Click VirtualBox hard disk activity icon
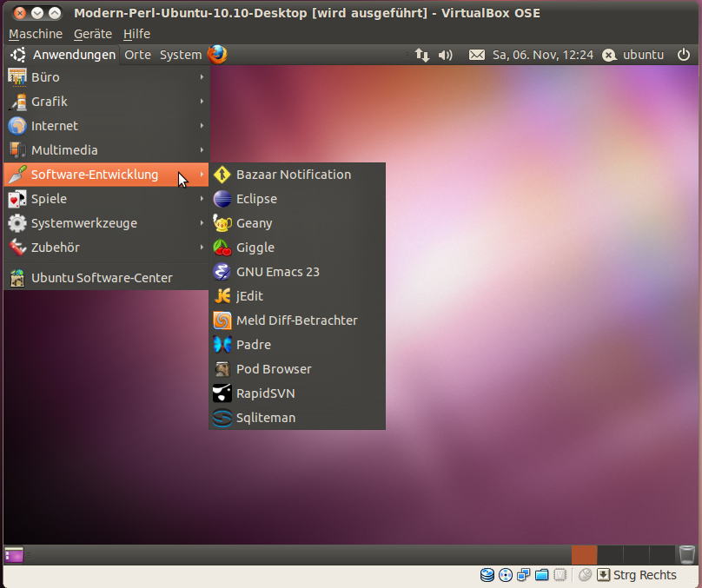 click(487, 575)
